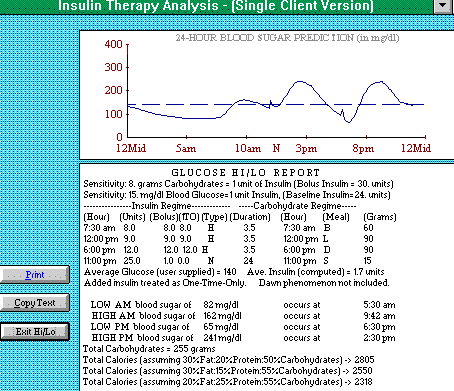Open the title bar dropdown arrow
Image resolution: width=454 pixels, height=391 pixels.
point(443,6)
